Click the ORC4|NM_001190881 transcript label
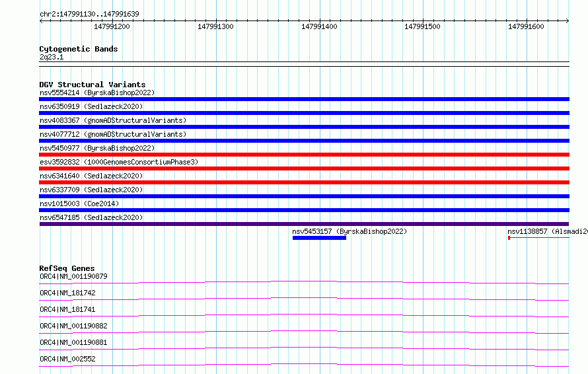This screenshot has width=588, height=374. point(73,342)
